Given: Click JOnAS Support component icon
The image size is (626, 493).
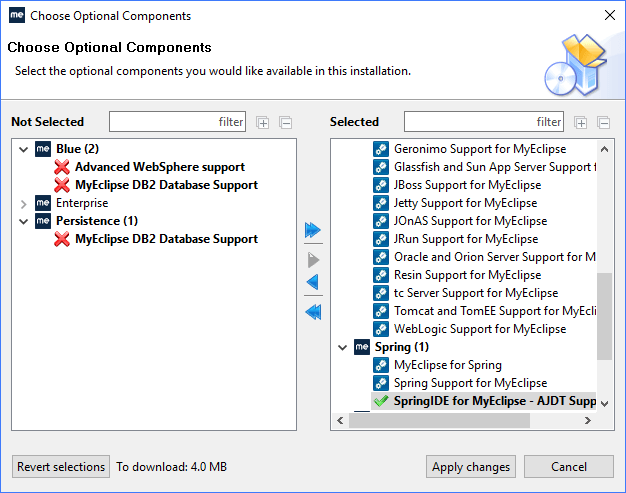Looking at the screenshot, I should [381, 221].
